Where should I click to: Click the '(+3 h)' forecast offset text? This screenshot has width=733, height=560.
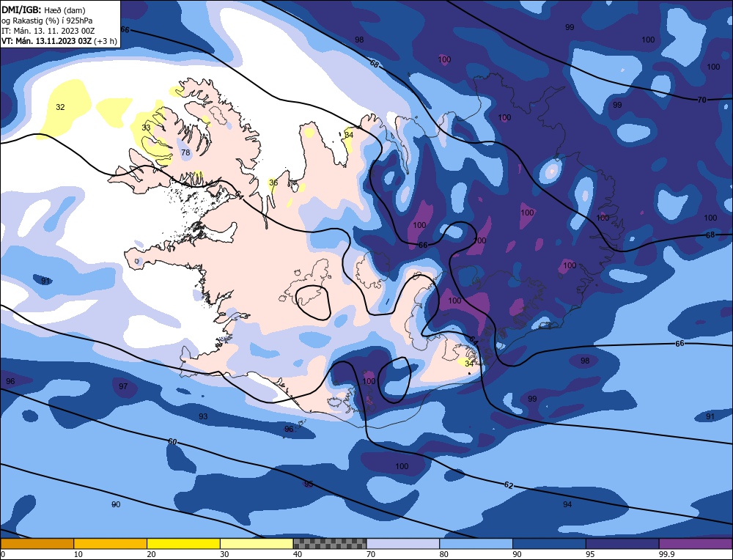click(105, 41)
